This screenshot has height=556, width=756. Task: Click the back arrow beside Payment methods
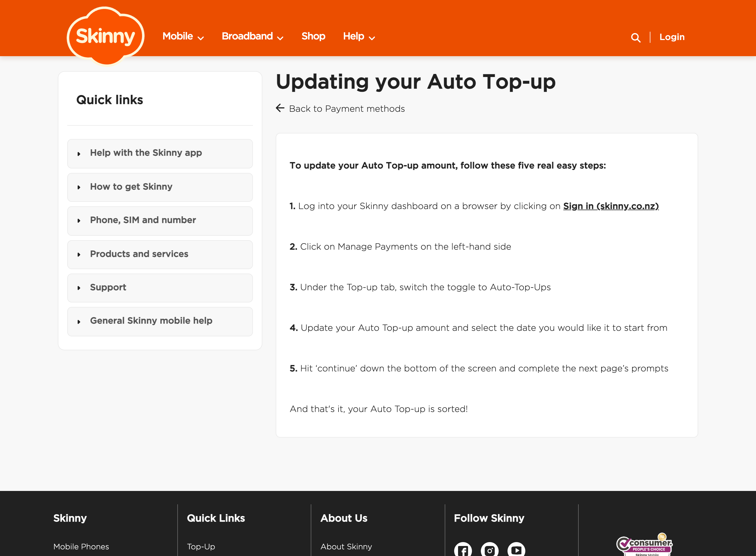click(x=280, y=108)
